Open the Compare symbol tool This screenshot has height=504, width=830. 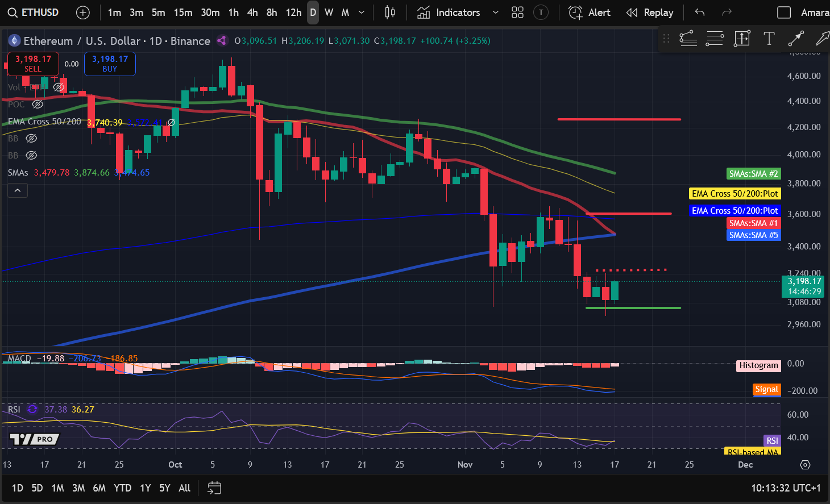click(83, 13)
